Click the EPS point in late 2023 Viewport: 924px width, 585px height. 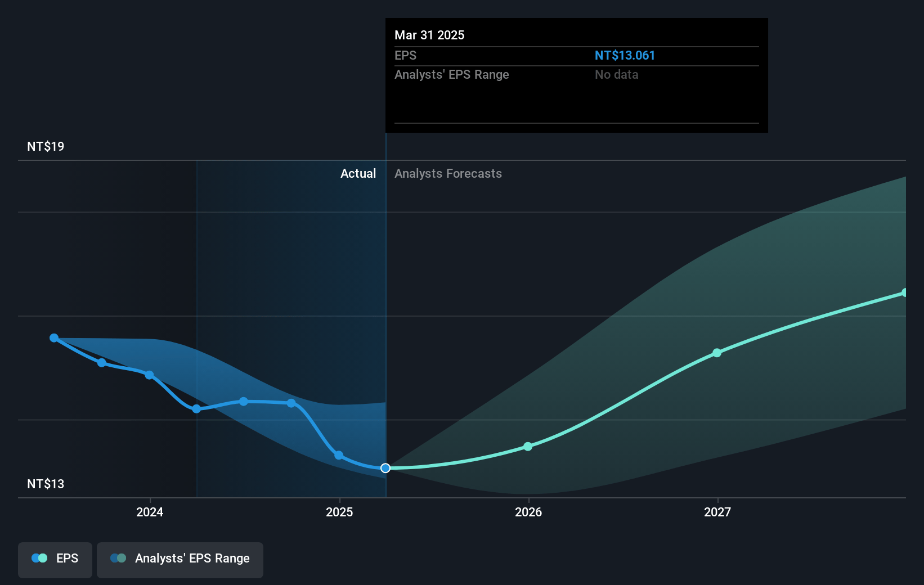point(102,363)
